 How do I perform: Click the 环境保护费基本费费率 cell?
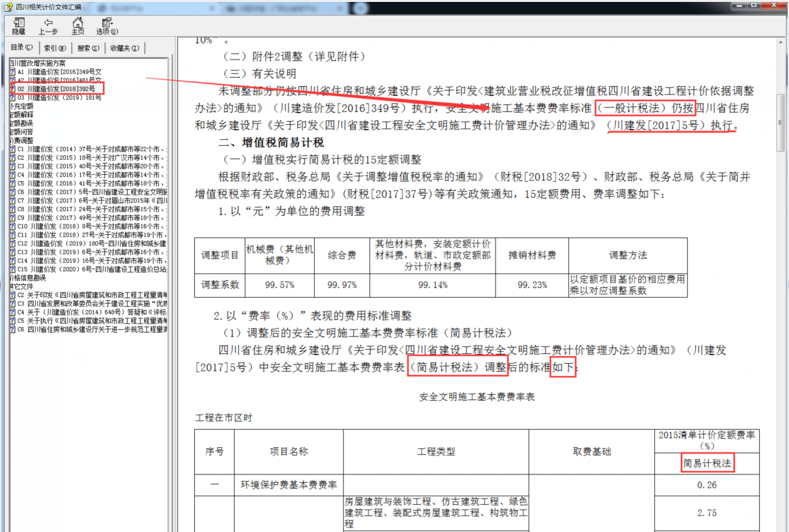pyautogui.click(x=289, y=485)
